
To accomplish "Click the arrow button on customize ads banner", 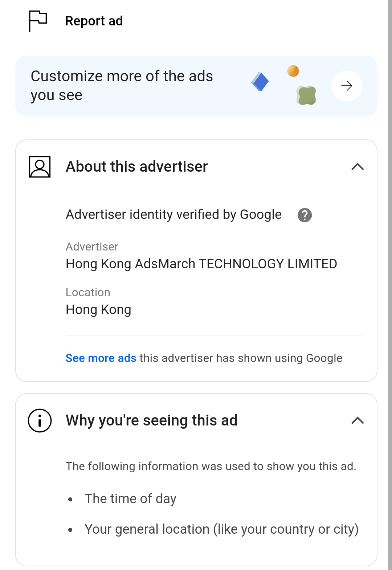I will coord(347,86).
